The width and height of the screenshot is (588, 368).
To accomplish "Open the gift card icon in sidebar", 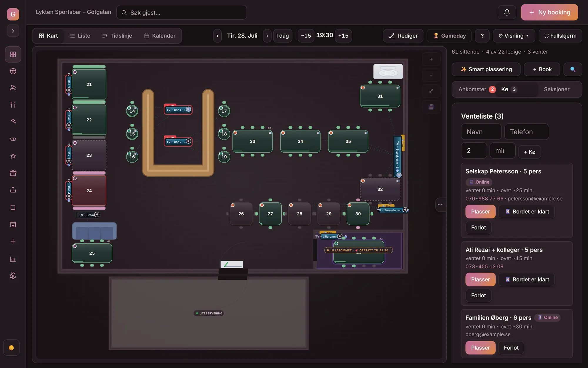I will (x=13, y=173).
